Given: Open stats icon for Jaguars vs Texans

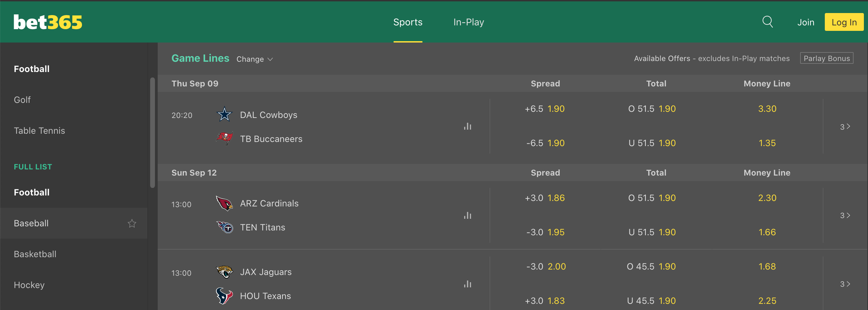Looking at the screenshot, I should 468,284.
